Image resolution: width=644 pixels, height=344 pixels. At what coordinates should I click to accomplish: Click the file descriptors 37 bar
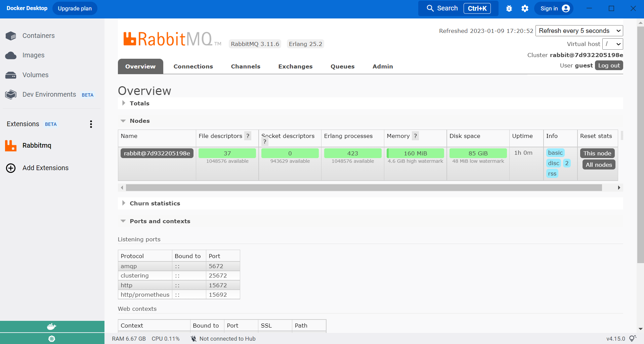[x=227, y=153]
